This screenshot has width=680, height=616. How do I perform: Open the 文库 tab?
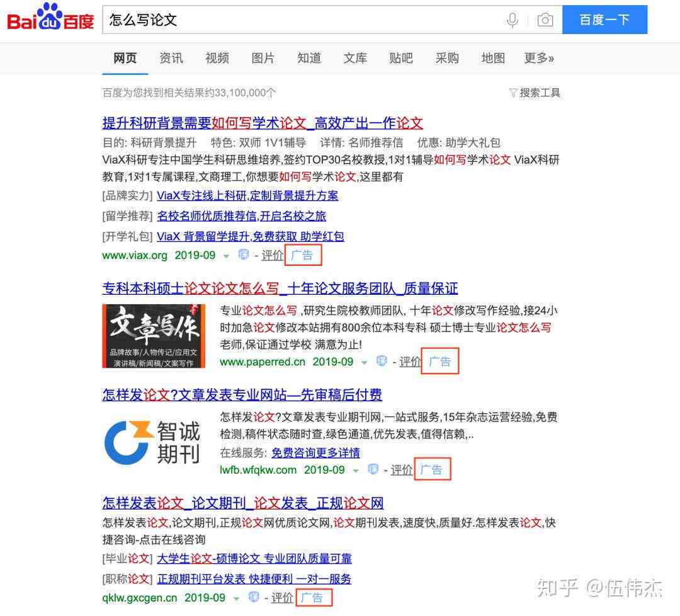coord(355,58)
